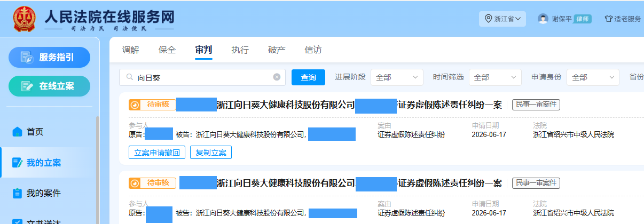
Task: Click into the 向日葵 search field
Action: pos(202,77)
